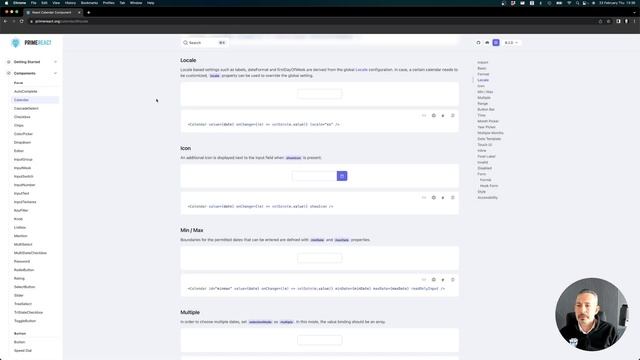
Task: Open Chrome Profiles menu
Action: point(109,3)
